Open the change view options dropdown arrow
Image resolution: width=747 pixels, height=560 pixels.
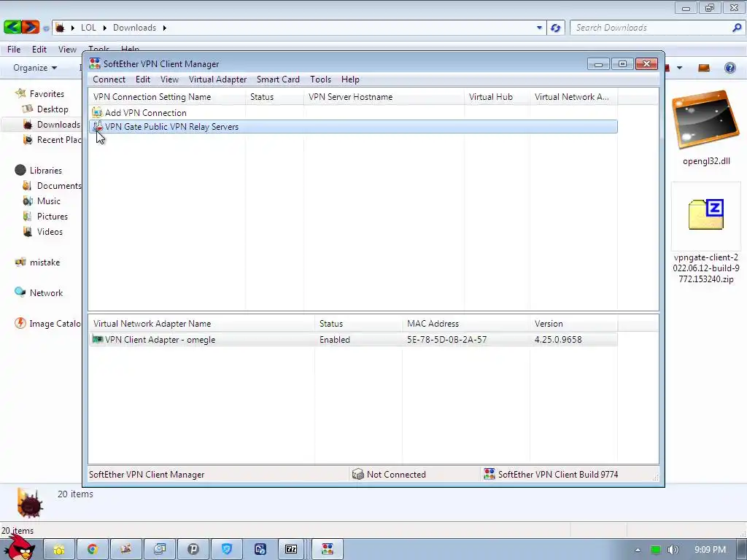tap(679, 68)
